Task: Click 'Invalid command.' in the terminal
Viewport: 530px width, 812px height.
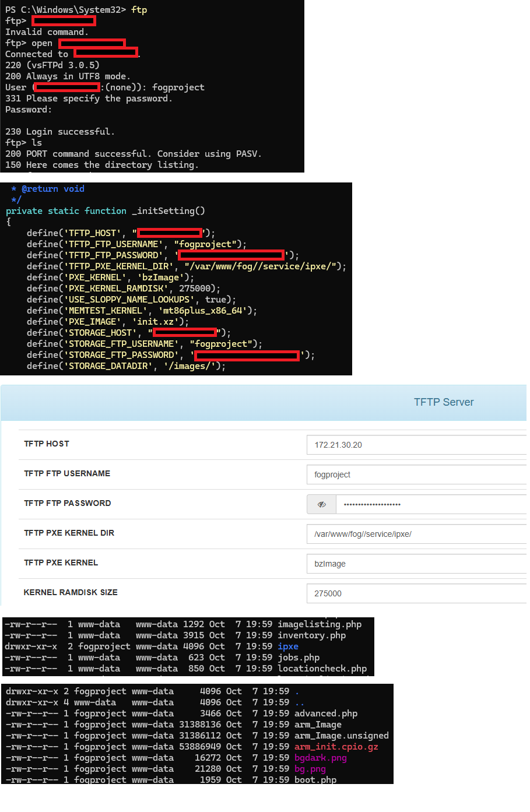Action: [x=47, y=32]
